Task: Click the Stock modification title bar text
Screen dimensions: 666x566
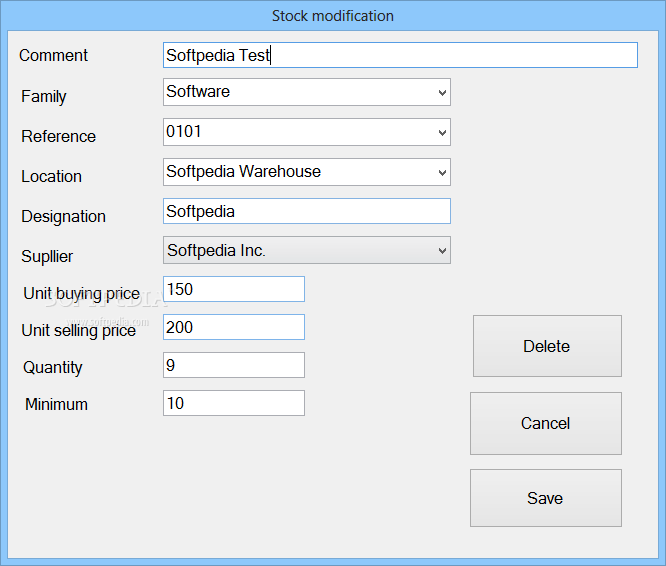Action: [333, 16]
